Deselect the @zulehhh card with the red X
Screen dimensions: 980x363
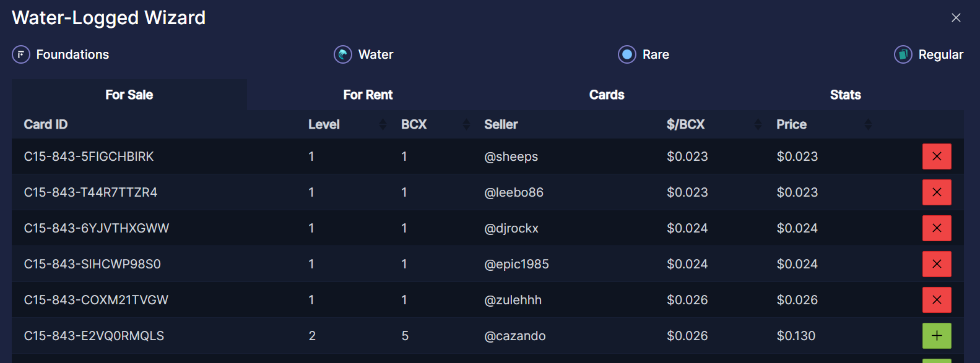click(937, 300)
